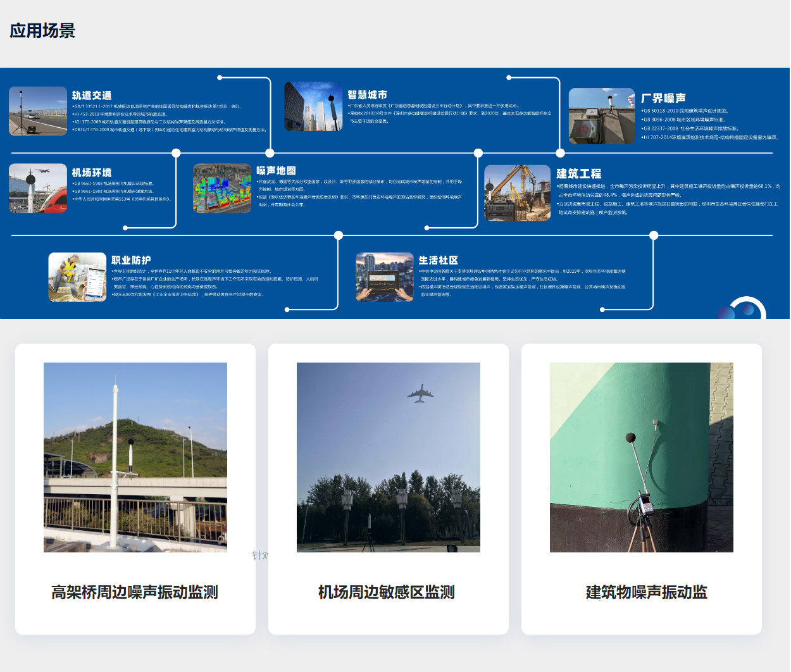Click the 建筑工程 excavator thumbnail
The height and width of the screenshot is (672, 791).
pyautogui.click(x=517, y=192)
